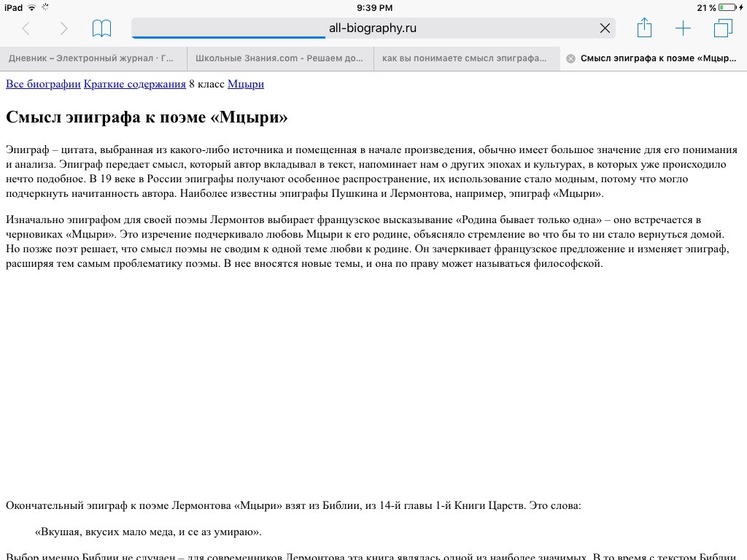
Task: Add a new tab with plus icon
Action: tap(683, 28)
